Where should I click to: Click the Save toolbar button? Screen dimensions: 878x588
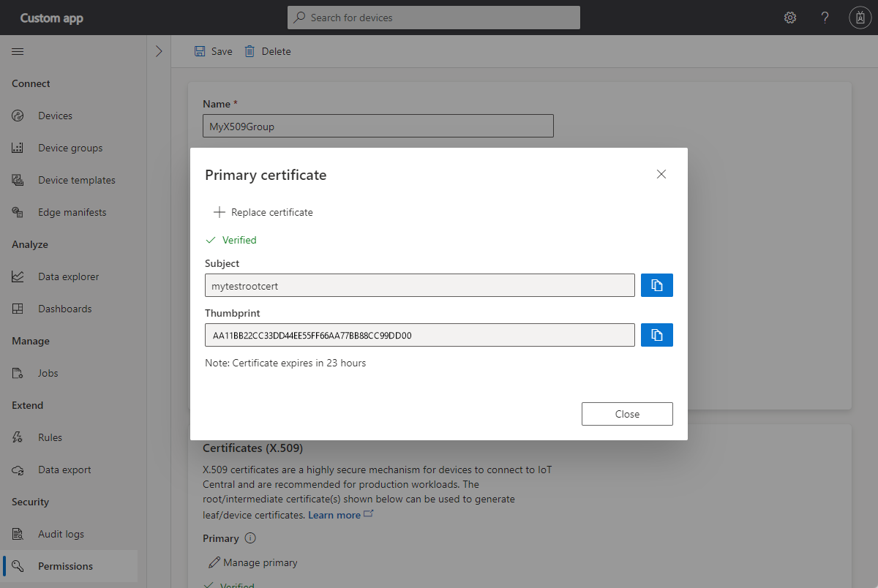[213, 51]
